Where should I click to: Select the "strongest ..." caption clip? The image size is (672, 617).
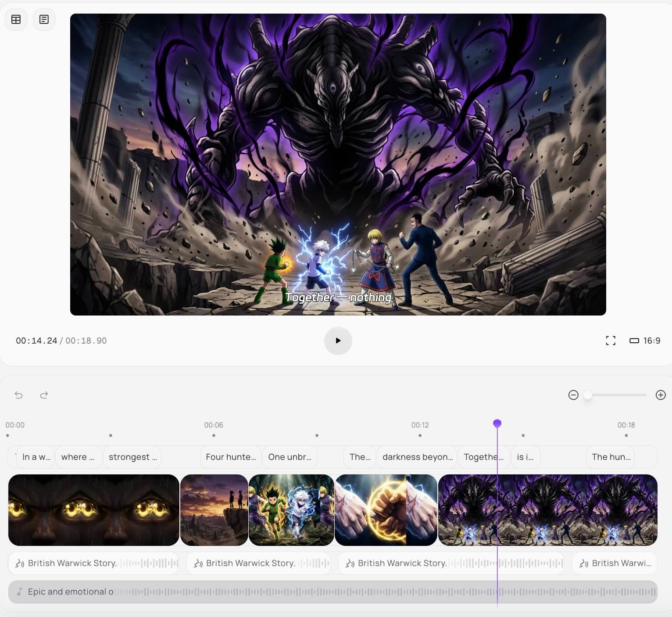(132, 457)
